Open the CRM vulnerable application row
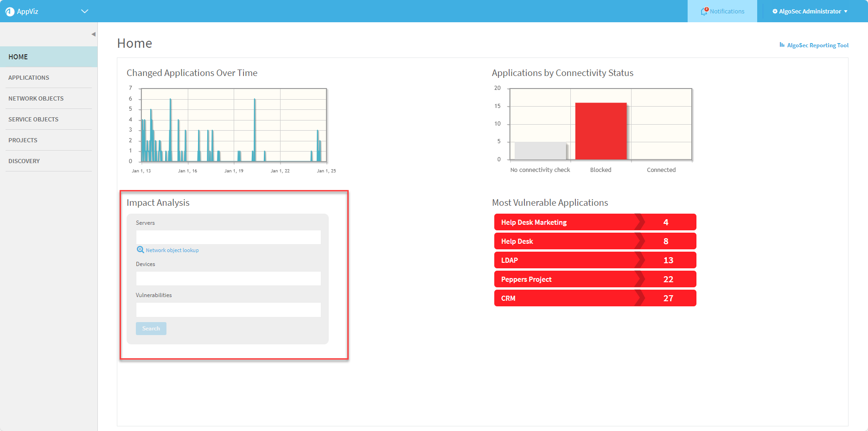868x431 pixels. [x=595, y=298]
